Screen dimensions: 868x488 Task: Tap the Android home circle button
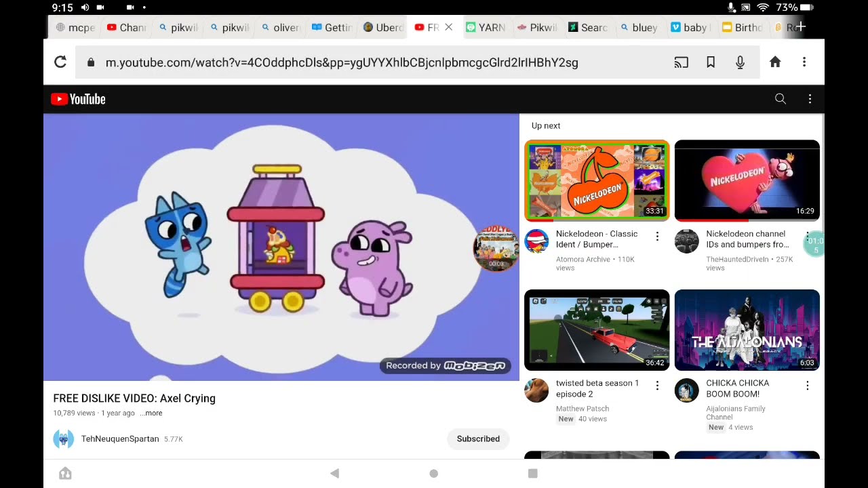click(x=434, y=474)
